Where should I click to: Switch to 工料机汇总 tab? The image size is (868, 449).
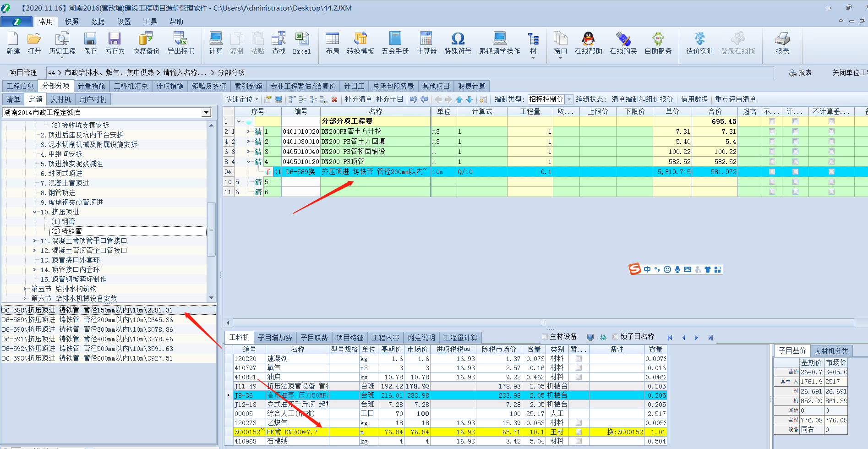[x=131, y=86]
